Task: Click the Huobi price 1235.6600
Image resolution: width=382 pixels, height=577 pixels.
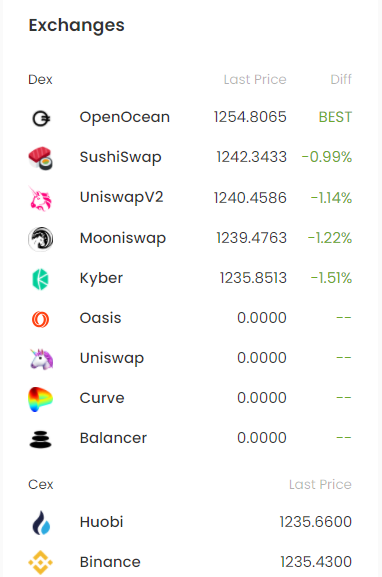Action: pos(316,522)
